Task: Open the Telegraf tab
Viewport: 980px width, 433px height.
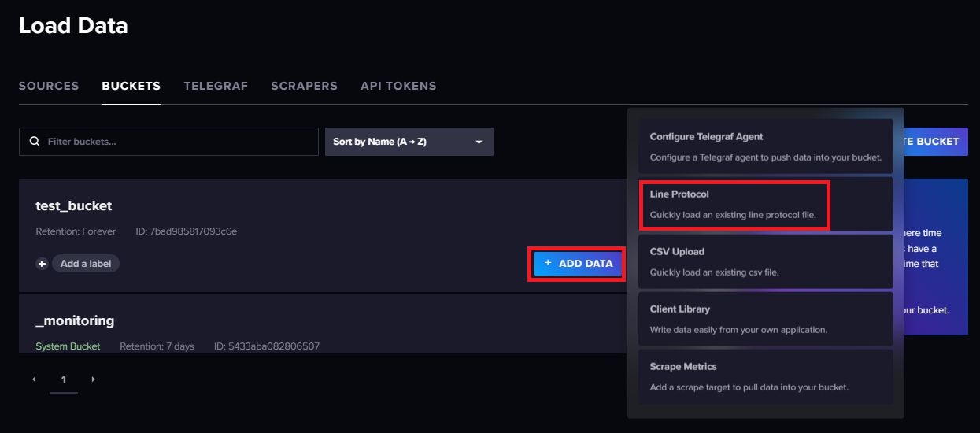Action: click(x=216, y=86)
